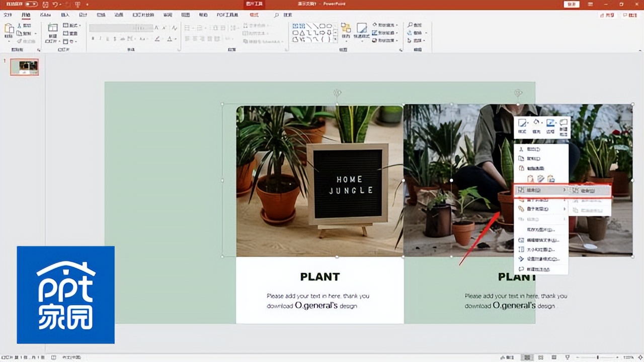This screenshot has height=362, width=644.
Task: Click the Arrange icon in drawing group
Action: (346, 29)
